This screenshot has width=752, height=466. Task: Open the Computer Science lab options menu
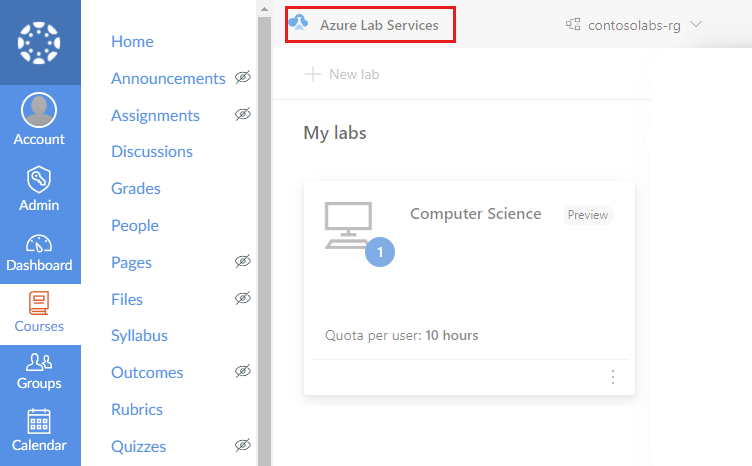tap(613, 377)
